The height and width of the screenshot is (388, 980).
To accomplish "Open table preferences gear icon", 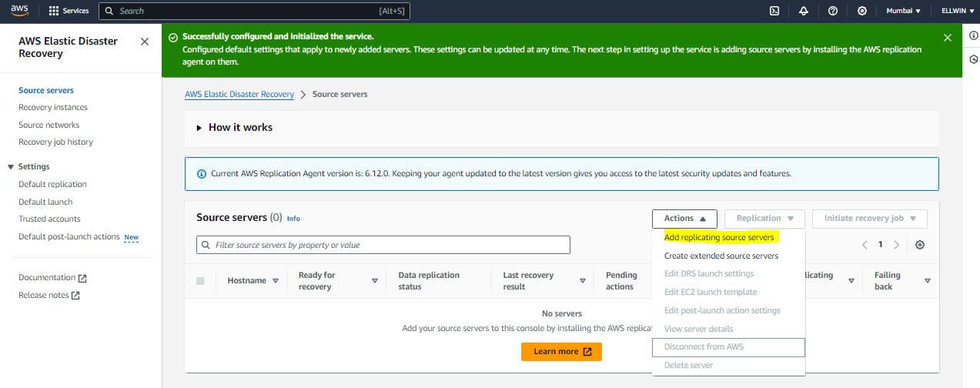I will 920,245.
